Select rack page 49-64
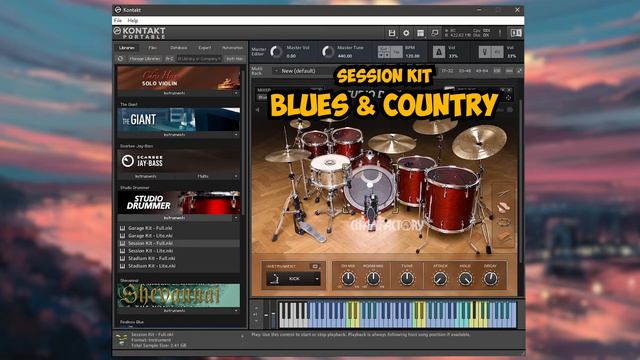The height and width of the screenshot is (360, 640). coord(482,71)
